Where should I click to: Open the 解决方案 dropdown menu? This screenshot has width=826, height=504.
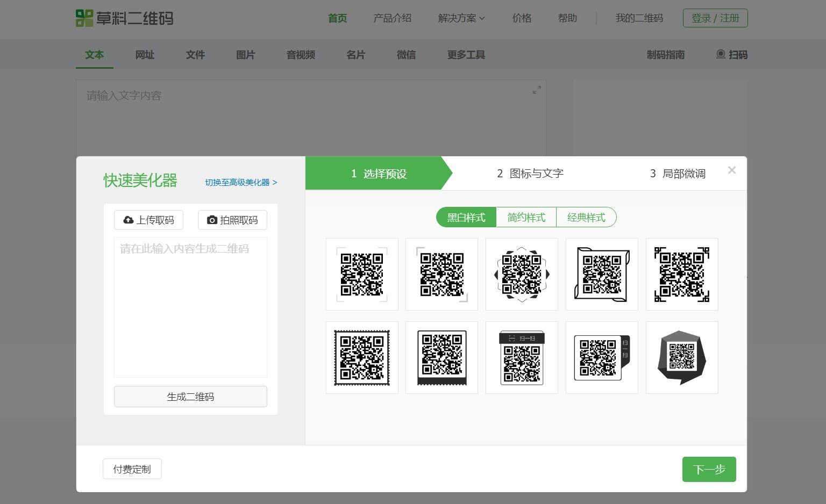click(x=461, y=18)
